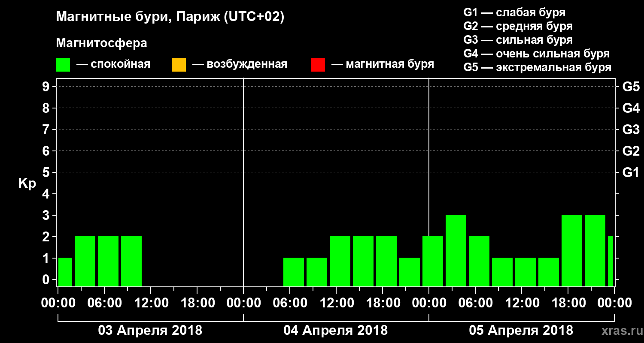This screenshot has width=644, height=343.
Task: Click the Kp 1 bar for 11:00–14:00 on 05 Апреля
Action: [x=526, y=272]
